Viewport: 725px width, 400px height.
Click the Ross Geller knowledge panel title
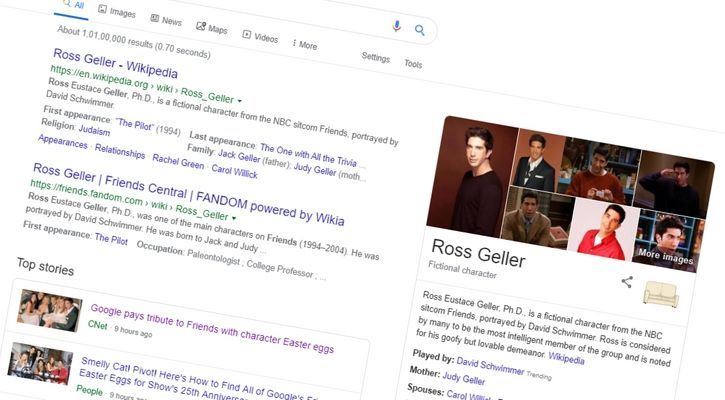point(479,253)
